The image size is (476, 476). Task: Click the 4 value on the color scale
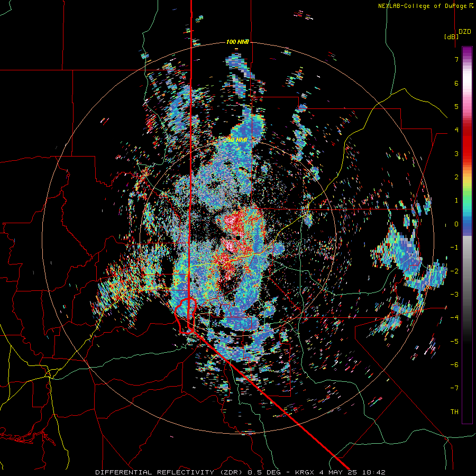coord(456,130)
